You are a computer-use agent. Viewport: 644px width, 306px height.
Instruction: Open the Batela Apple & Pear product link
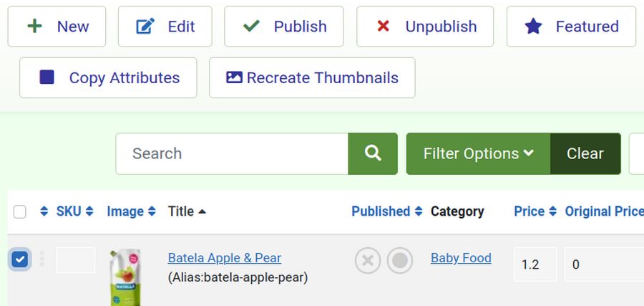pos(224,258)
